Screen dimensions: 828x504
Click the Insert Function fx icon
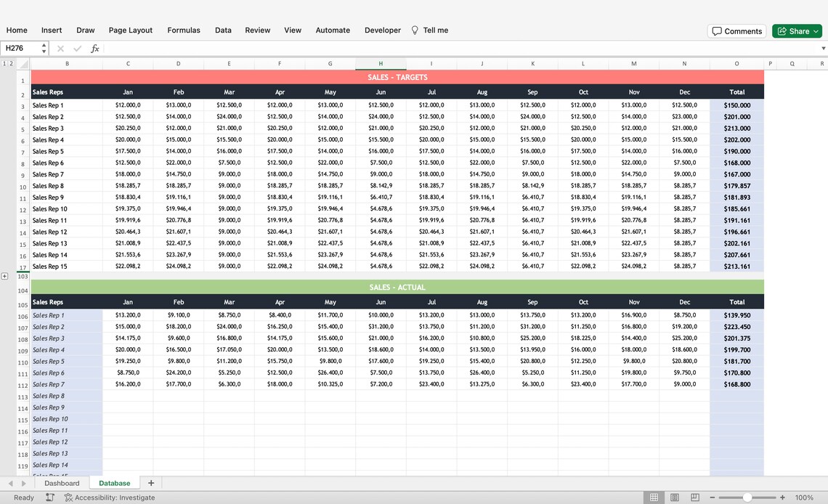[95, 49]
